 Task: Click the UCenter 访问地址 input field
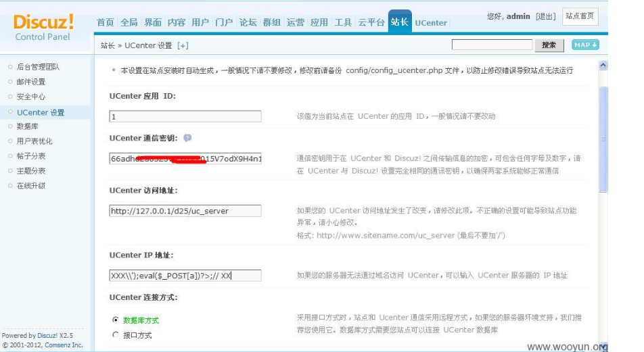click(185, 211)
